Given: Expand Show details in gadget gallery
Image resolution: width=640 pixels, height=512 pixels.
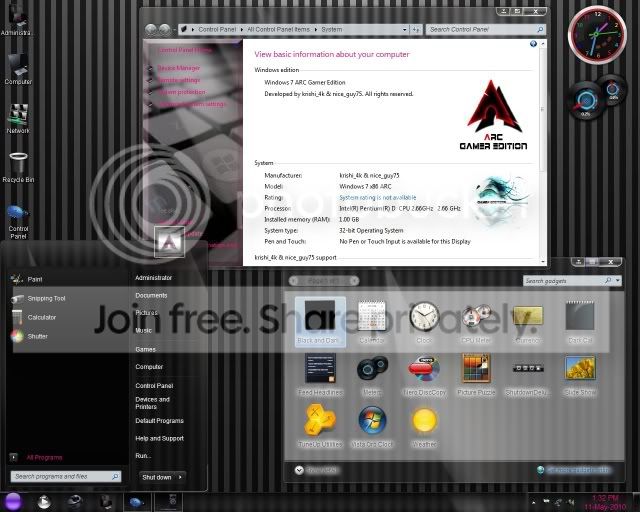Looking at the screenshot, I should pos(316,470).
